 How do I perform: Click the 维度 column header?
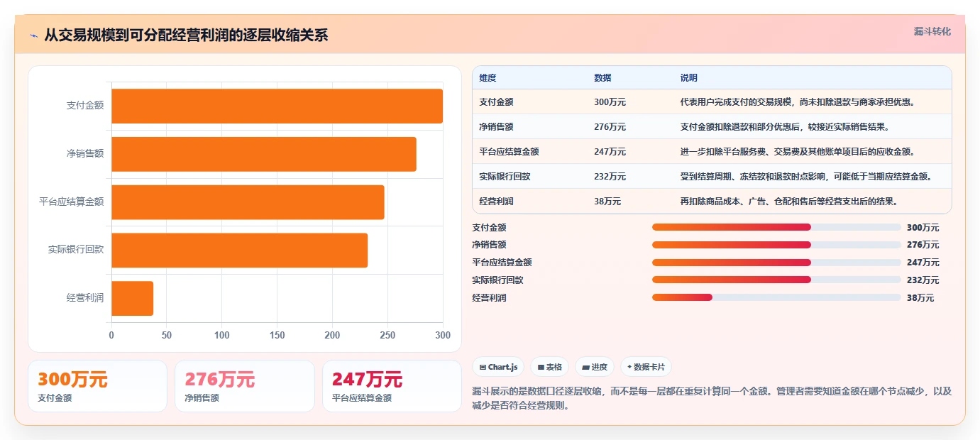pos(488,78)
